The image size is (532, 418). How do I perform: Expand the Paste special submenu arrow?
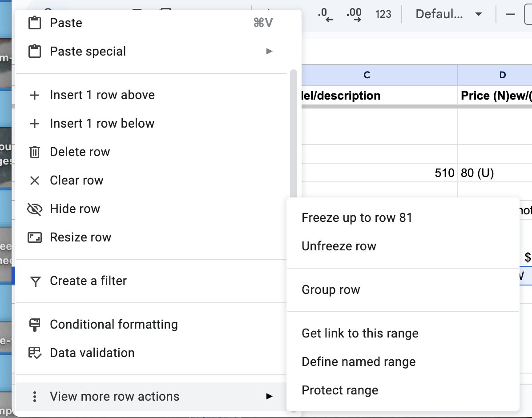click(269, 52)
